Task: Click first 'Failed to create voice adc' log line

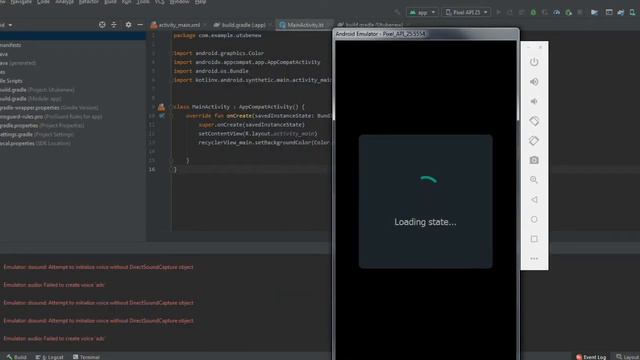Action: pos(54,285)
